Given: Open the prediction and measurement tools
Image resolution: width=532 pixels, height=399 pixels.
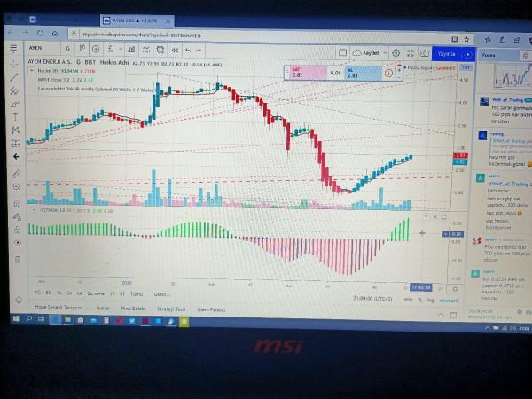Looking at the screenshot, I should [15, 143].
